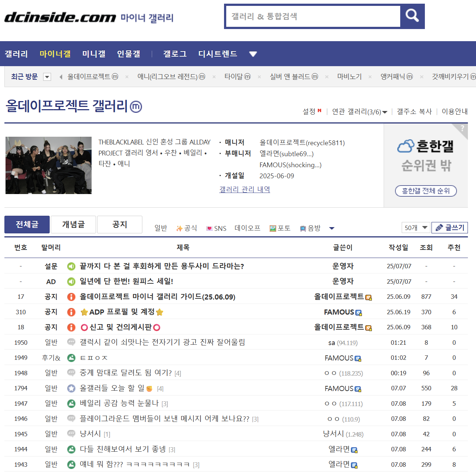The height and width of the screenshot is (473, 476).
Task: Open the 최근 방문 dropdown arrow
Action: pyautogui.click(x=47, y=77)
